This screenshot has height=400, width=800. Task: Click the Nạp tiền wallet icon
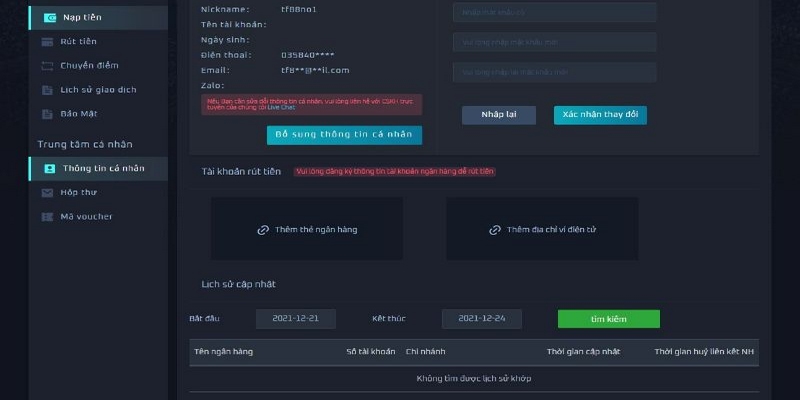tap(48, 17)
